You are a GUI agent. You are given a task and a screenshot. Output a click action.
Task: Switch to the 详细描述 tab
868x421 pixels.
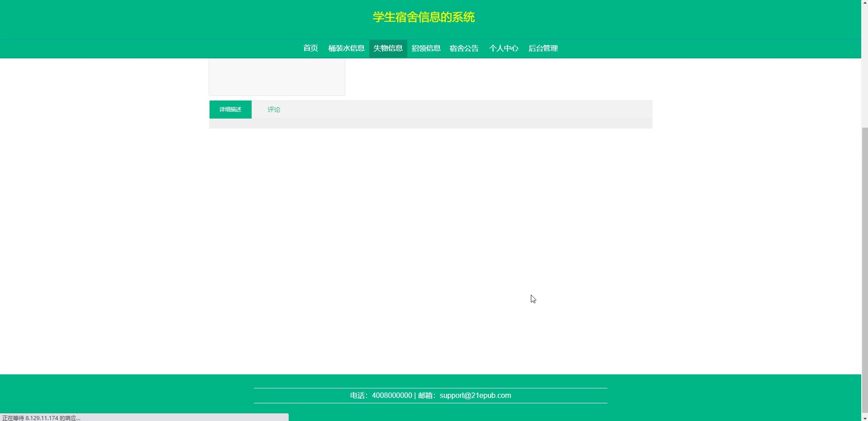[x=230, y=110]
